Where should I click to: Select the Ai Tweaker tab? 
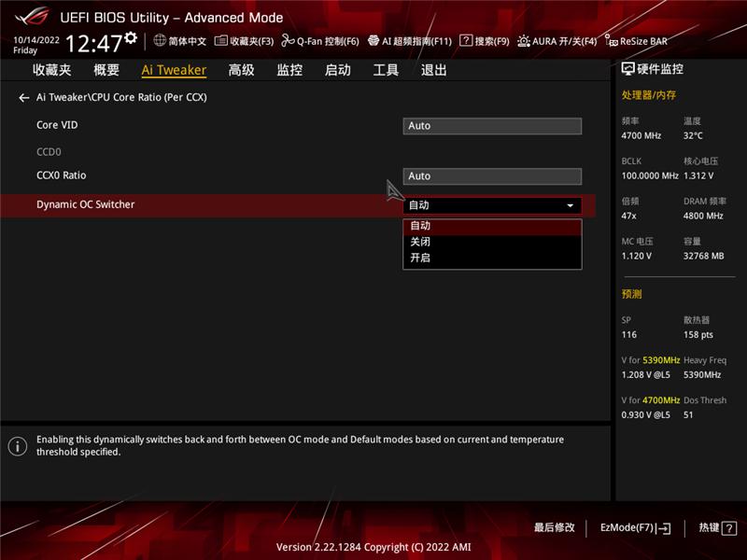[x=174, y=70]
